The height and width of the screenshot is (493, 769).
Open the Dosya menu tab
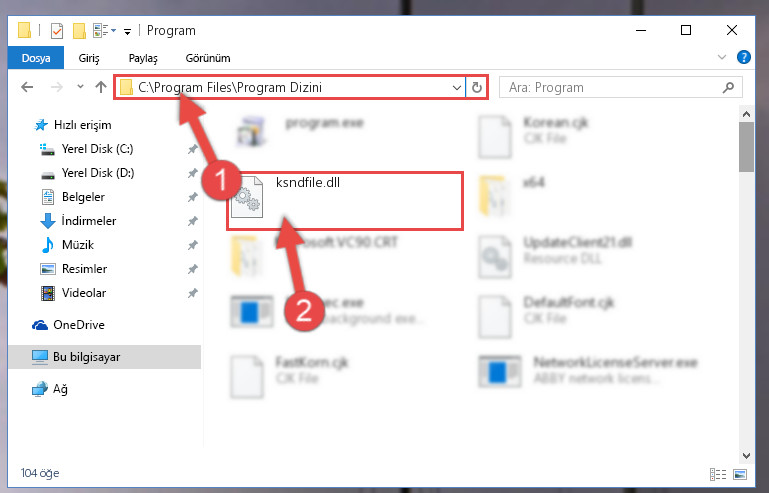click(36, 58)
